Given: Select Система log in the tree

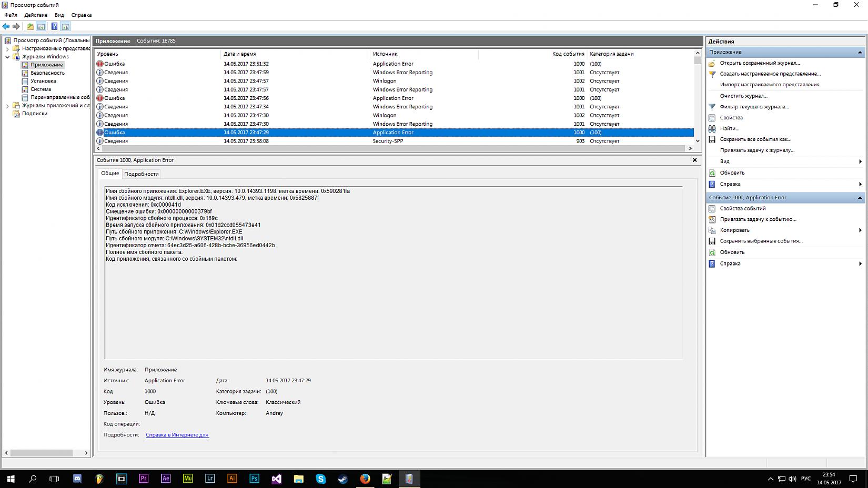Looking at the screenshot, I should [x=41, y=89].
